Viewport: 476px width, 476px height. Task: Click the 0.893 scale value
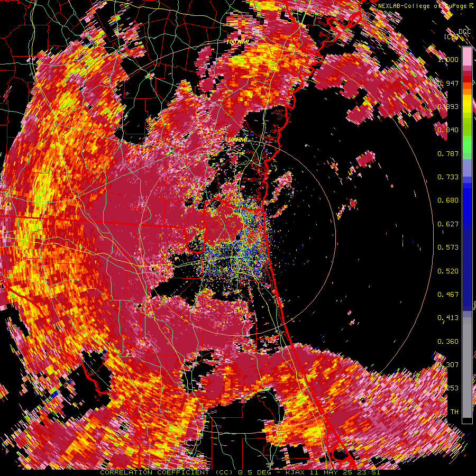(448, 106)
